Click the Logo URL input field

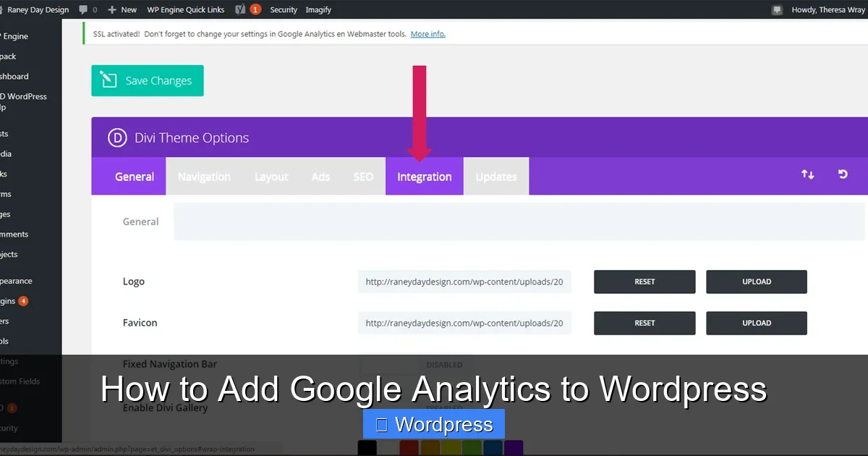click(x=464, y=282)
